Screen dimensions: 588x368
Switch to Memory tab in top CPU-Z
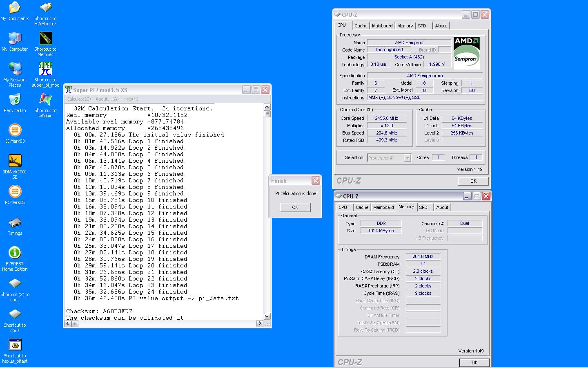click(x=405, y=26)
